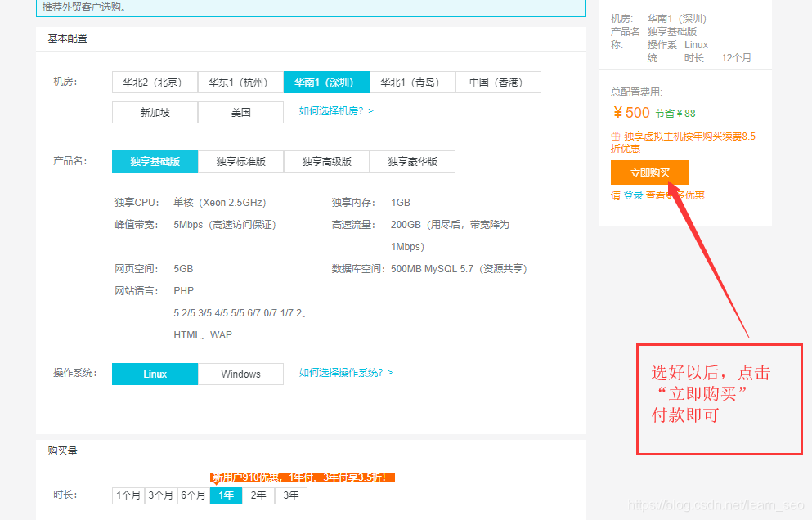Switch to the 独享豪华版 product

pyautogui.click(x=413, y=162)
